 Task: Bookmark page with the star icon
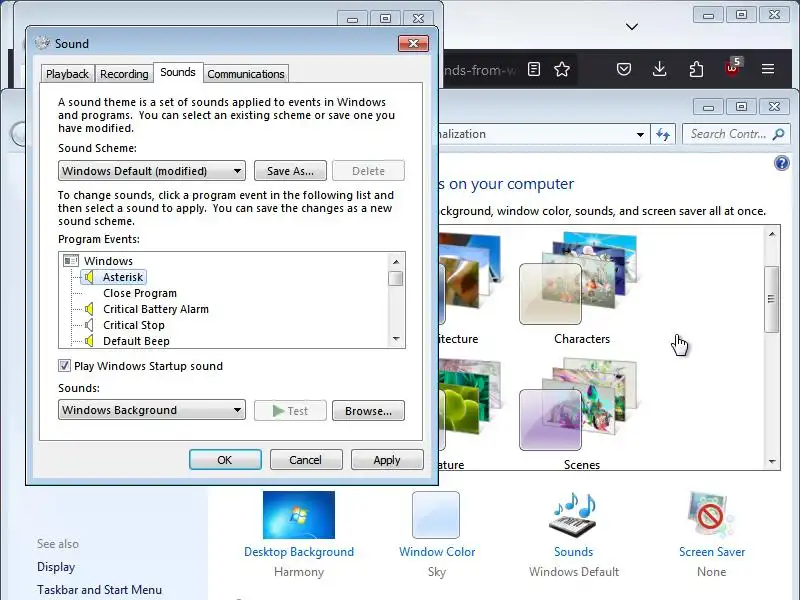pyautogui.click(x=562, y=69)
